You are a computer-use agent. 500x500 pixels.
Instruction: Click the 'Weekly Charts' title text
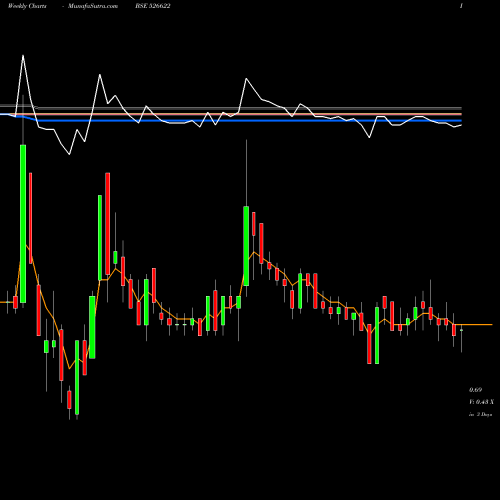click(27, 6)
